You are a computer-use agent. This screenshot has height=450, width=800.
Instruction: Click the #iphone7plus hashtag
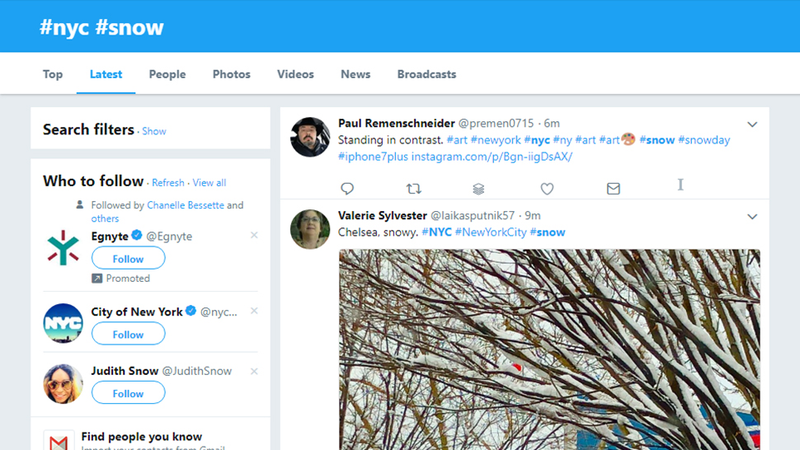point(373,156)
